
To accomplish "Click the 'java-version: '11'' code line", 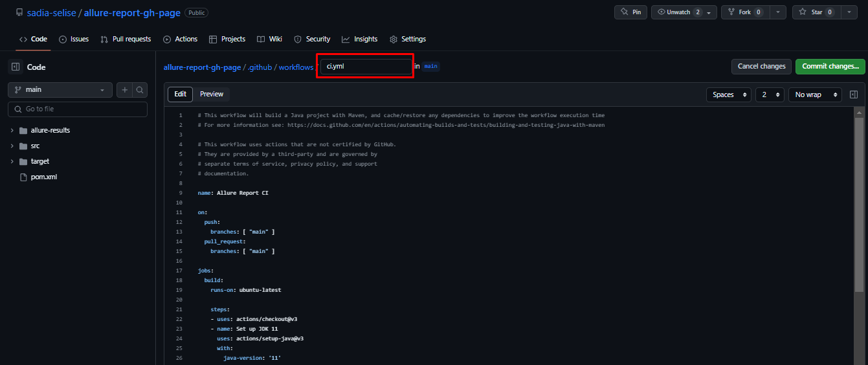I will (252, 358).
